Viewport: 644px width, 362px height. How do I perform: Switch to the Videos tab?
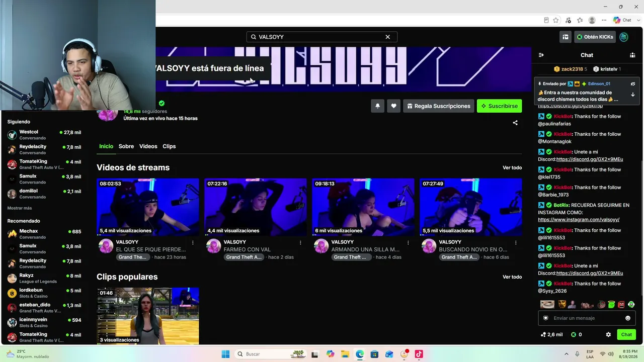pyautogui.click(x=148, y=146)
